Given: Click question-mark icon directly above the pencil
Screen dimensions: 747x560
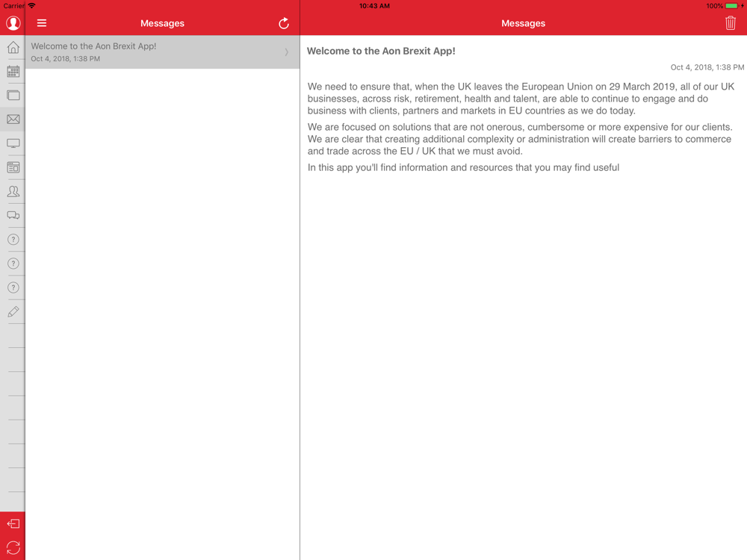Looking at the screenshot, I should click(13, 287).
